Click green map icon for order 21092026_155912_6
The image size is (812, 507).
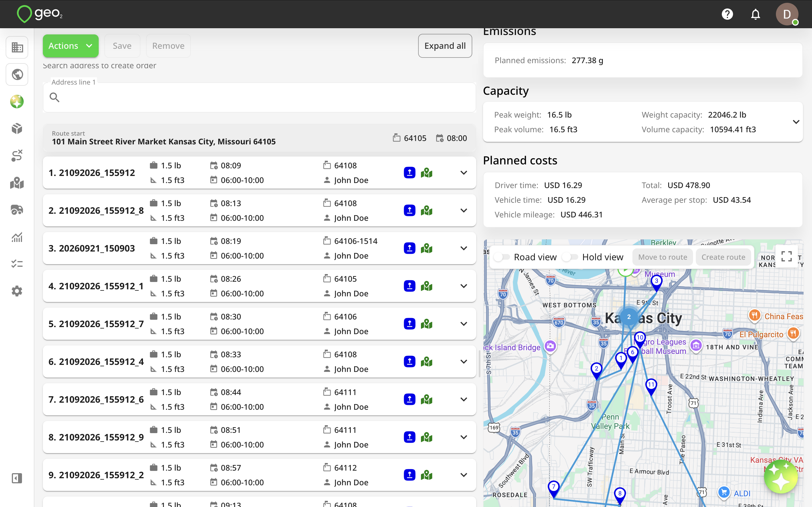(427, 399)
